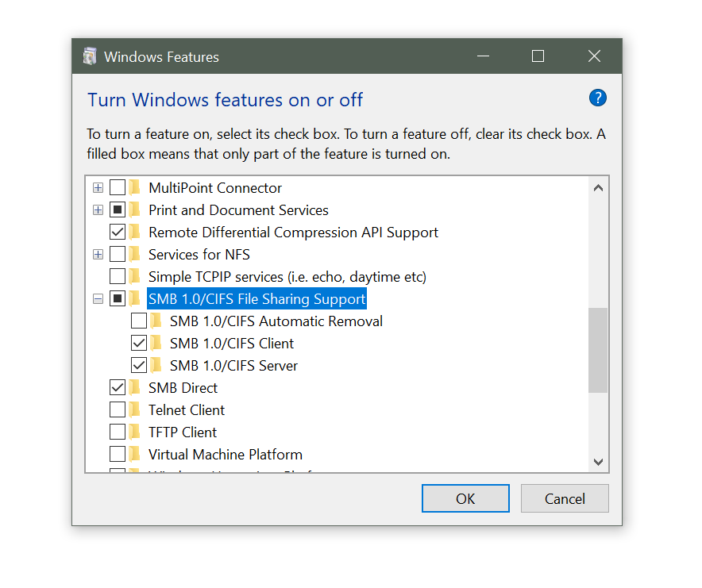Expand the MultiPoint Connector tree node
Viewport: 702px width, 588px height.
98,187
